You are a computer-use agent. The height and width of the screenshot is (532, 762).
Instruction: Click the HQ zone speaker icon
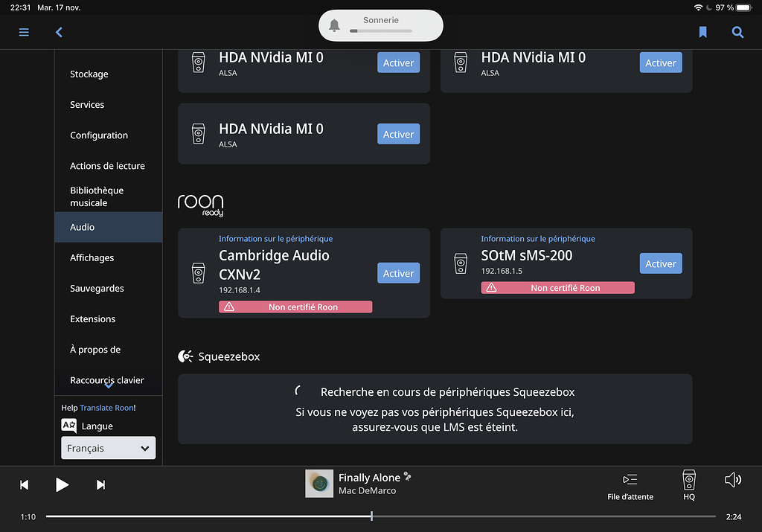coord(688,480)
